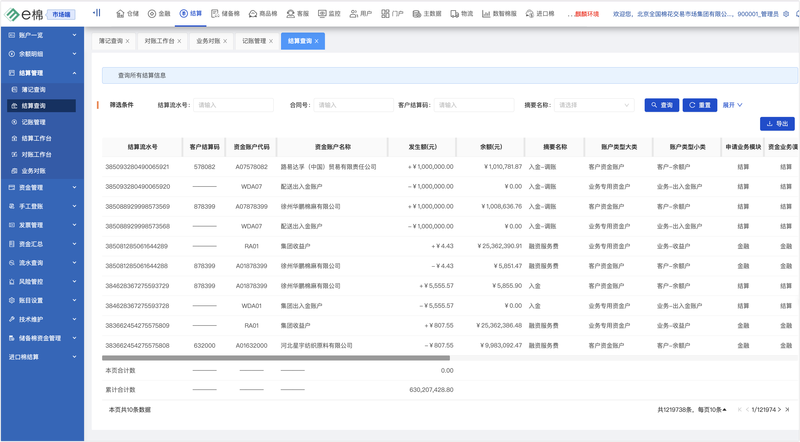Click the 重置 reset button

(701, 105)
